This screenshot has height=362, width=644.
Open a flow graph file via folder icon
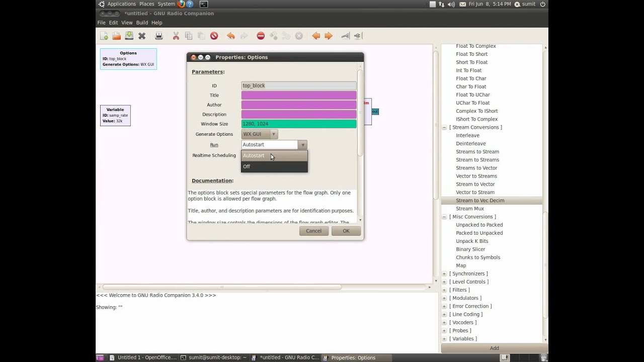(x=116, y=36)
